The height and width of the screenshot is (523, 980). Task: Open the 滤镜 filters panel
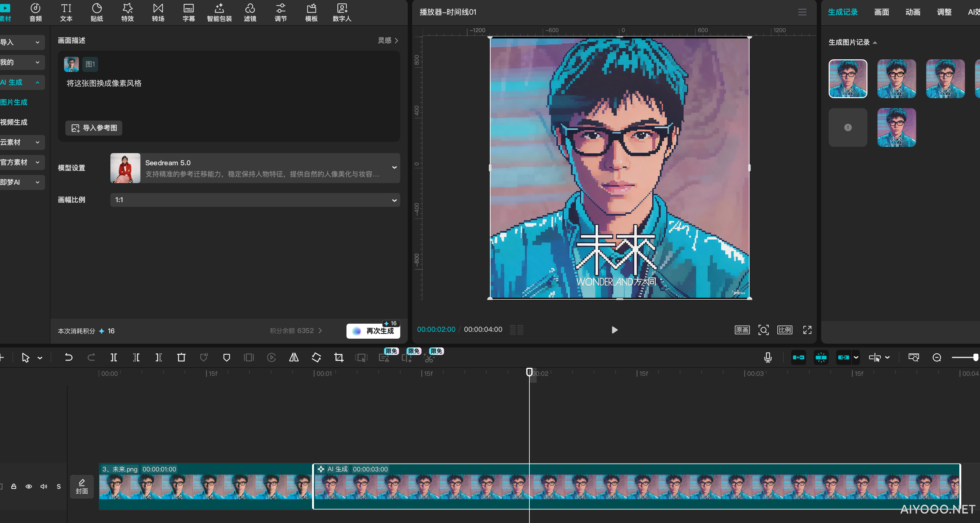[250, 12]
